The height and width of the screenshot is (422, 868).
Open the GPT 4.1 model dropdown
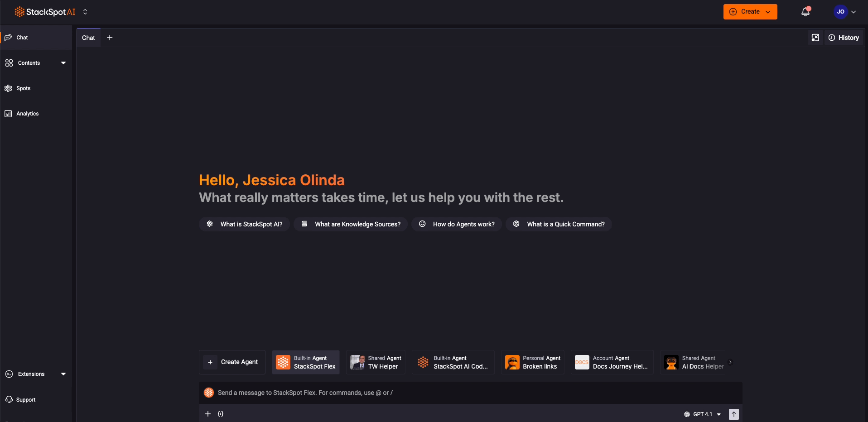(x=703, y=414)
